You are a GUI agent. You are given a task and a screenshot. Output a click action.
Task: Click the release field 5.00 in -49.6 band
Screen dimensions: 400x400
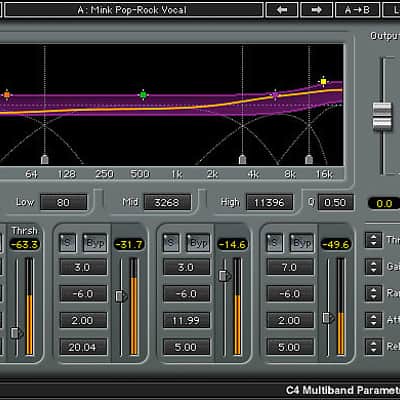click(x=290, y=347)
